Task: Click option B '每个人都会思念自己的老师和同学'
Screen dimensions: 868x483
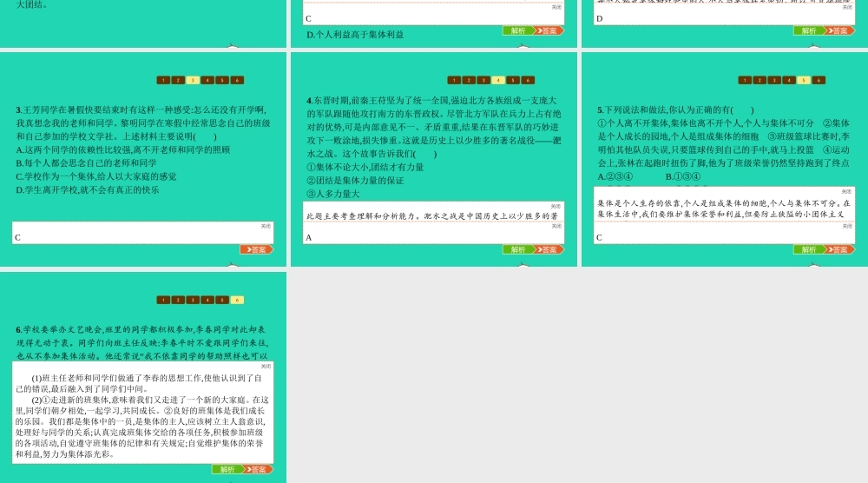Action: click(x=86, y=163)
